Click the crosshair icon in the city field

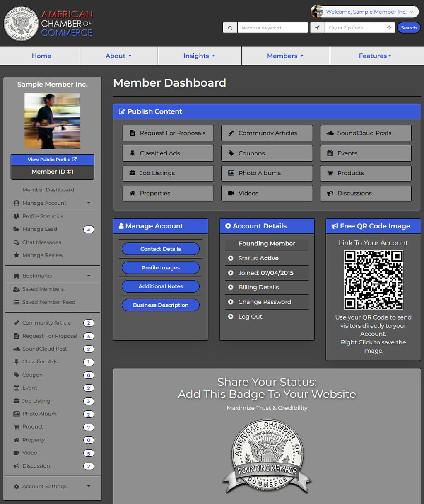pyautogui.click(x=389, y=28)
